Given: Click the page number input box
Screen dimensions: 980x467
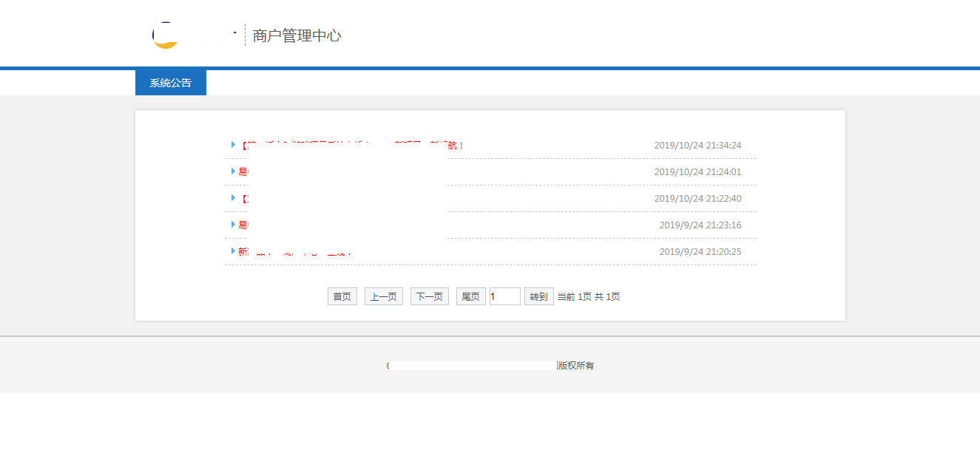Looking at the screenshot, I should pyautogui.click(x=504, y=296).
